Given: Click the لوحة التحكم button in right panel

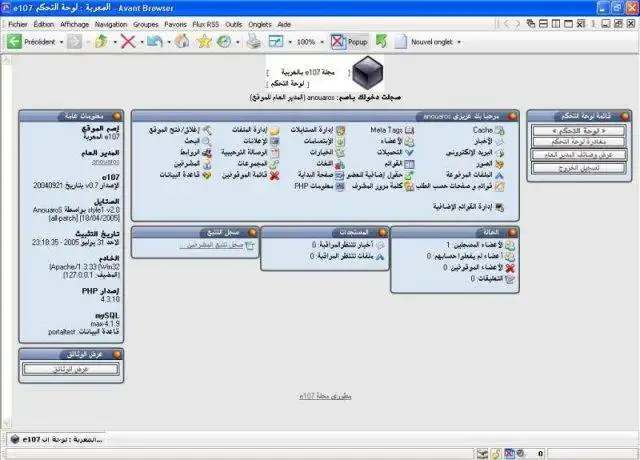Looking at the screenshot, I should point(579,131).
